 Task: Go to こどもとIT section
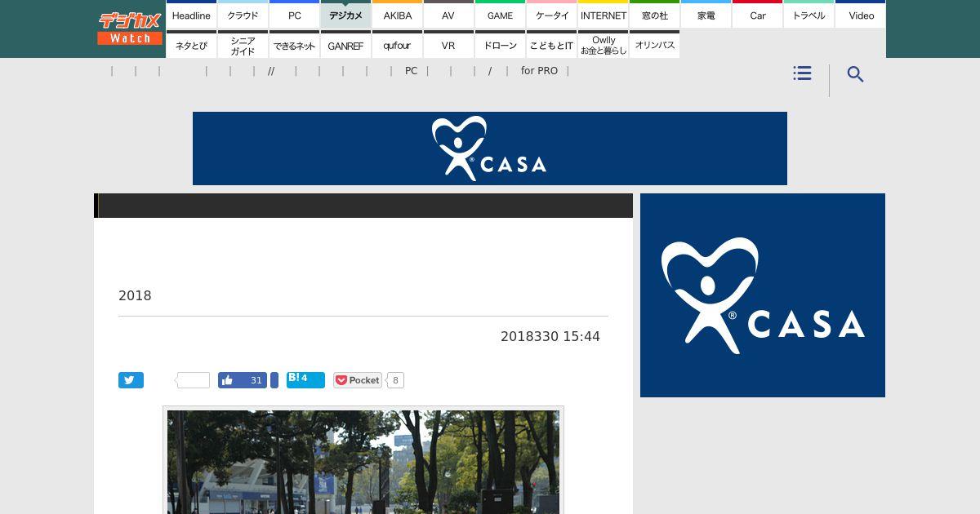pyautogui.click(x=551, y=45)
